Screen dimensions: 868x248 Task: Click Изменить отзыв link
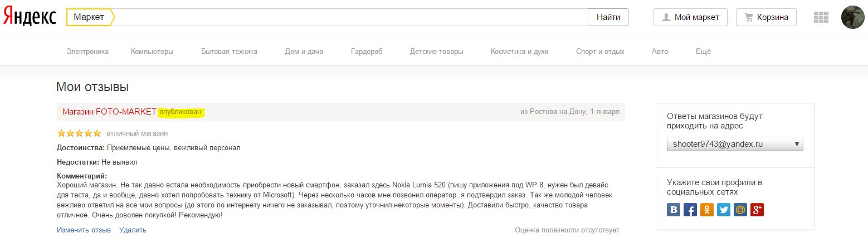point(84,230)
